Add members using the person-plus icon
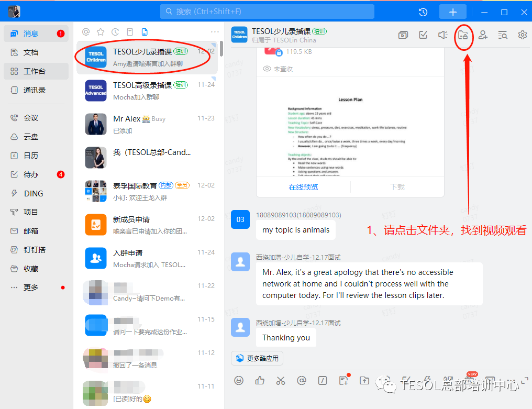532x409 pixels. pyautogui.click(x=483, y=35)
